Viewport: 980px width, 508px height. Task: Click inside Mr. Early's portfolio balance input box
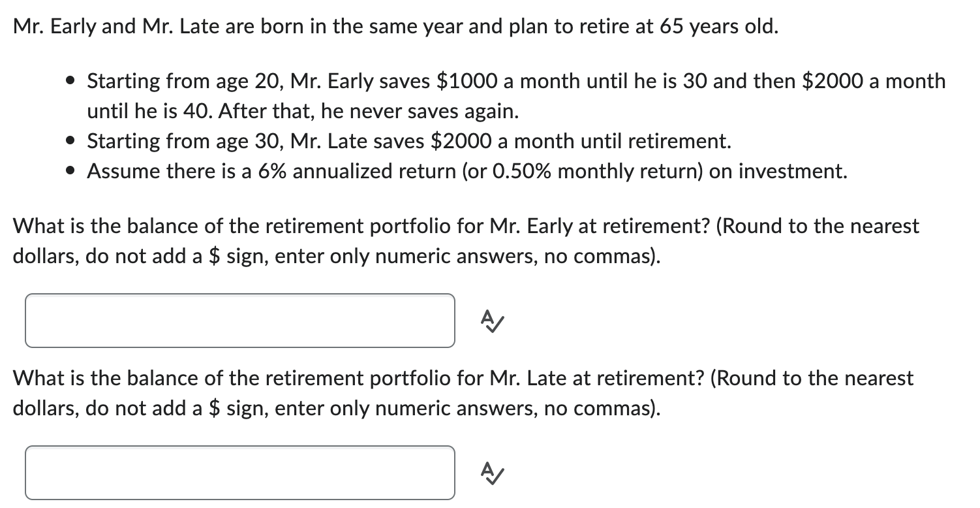pyautogui.click(x=239, y=320)
